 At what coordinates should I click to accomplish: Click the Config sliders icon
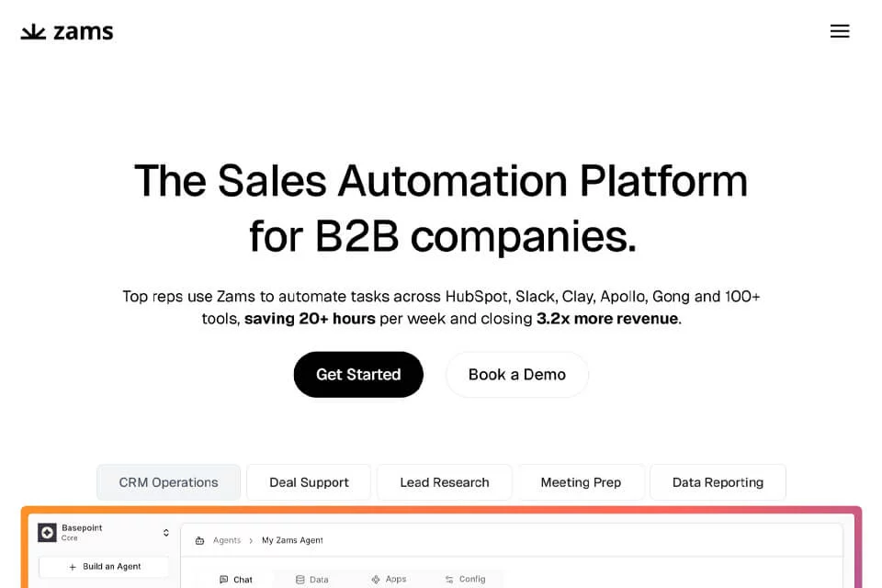click(449, 580)
